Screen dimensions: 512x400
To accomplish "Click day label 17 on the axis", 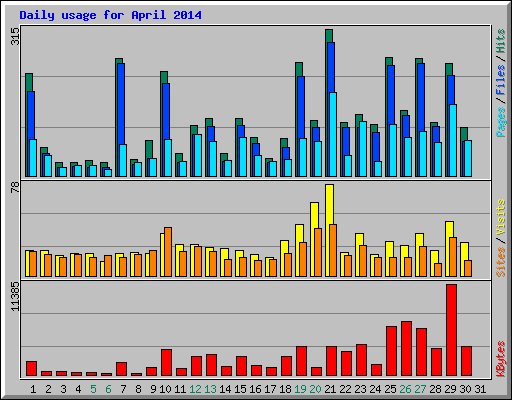I will (270, 389).
